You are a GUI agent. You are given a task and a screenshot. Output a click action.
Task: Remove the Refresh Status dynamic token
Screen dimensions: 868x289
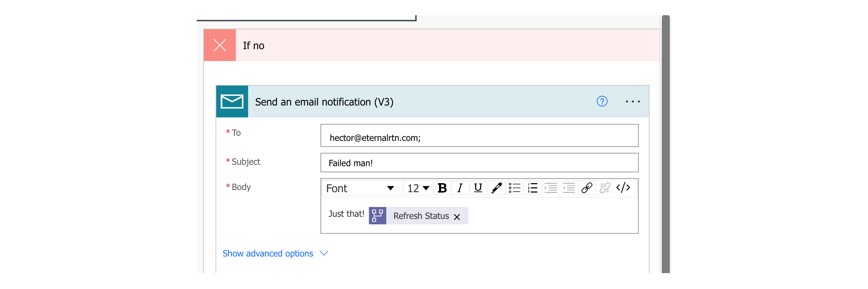point(457,217)
